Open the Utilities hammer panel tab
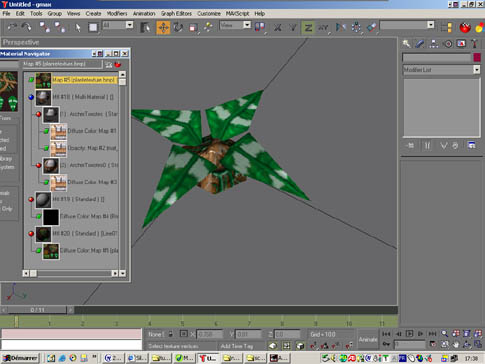485x364 pixels. pos(474,43)
